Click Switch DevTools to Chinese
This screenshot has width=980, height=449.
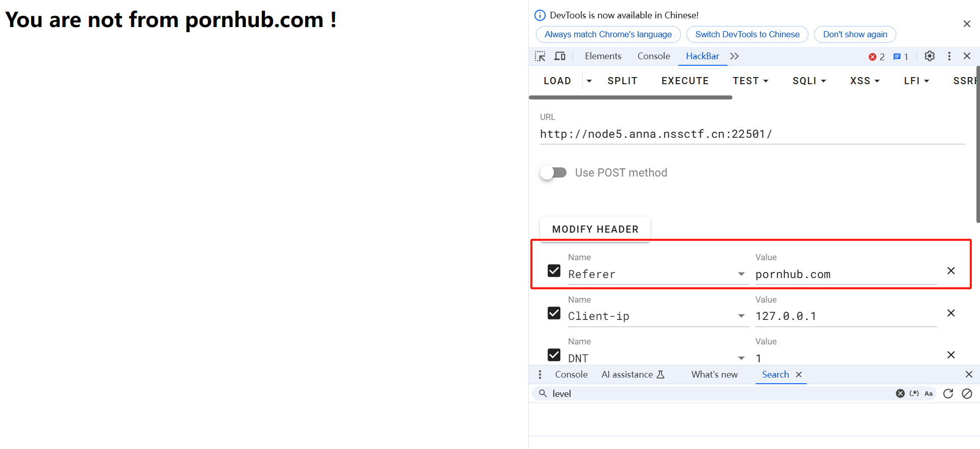pos(747,35)
